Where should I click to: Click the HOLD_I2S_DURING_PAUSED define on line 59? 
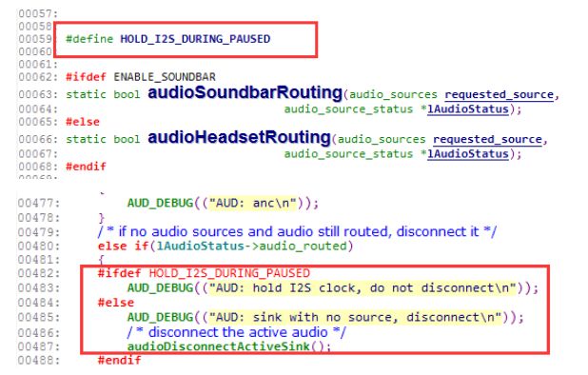tap(195, 39)
